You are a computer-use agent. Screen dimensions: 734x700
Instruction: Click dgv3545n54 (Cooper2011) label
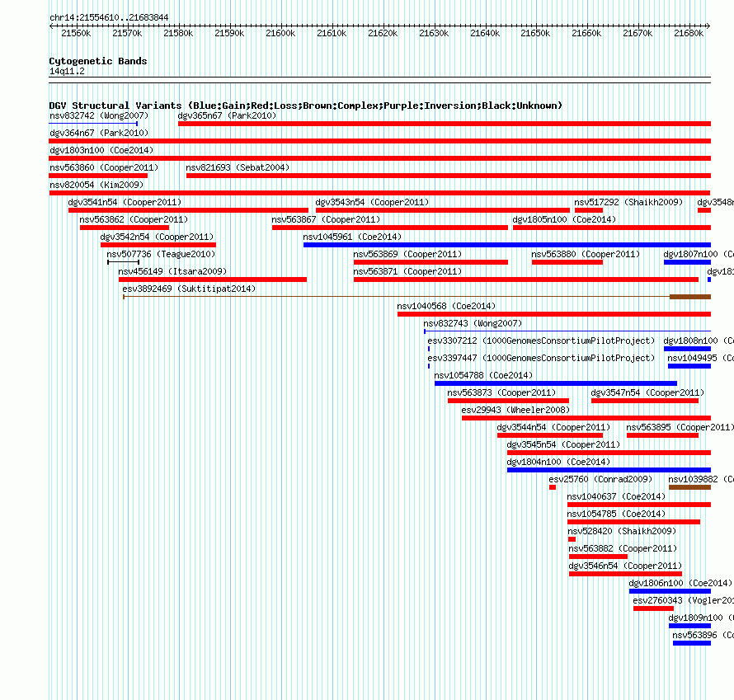tap(563, 444)
